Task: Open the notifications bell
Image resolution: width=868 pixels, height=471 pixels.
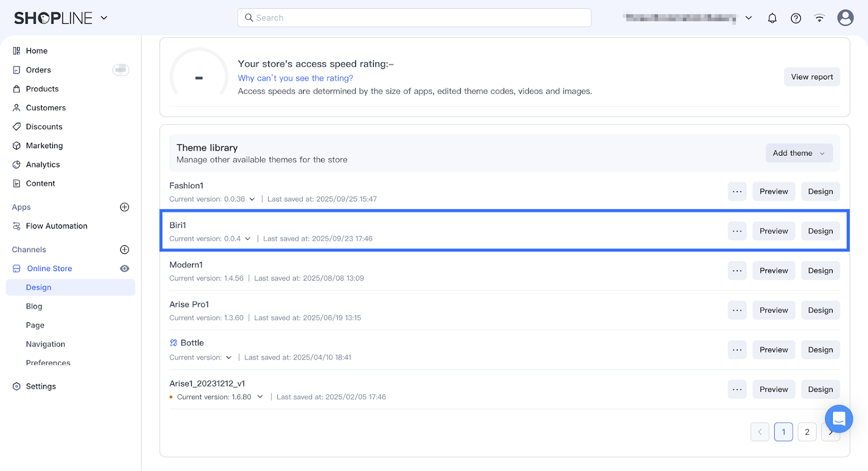Action: point(772,18)
